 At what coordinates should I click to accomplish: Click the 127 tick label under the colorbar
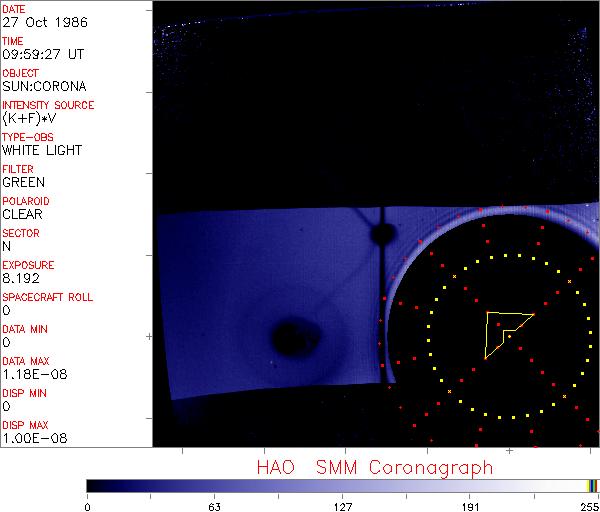tap(342, 505)
